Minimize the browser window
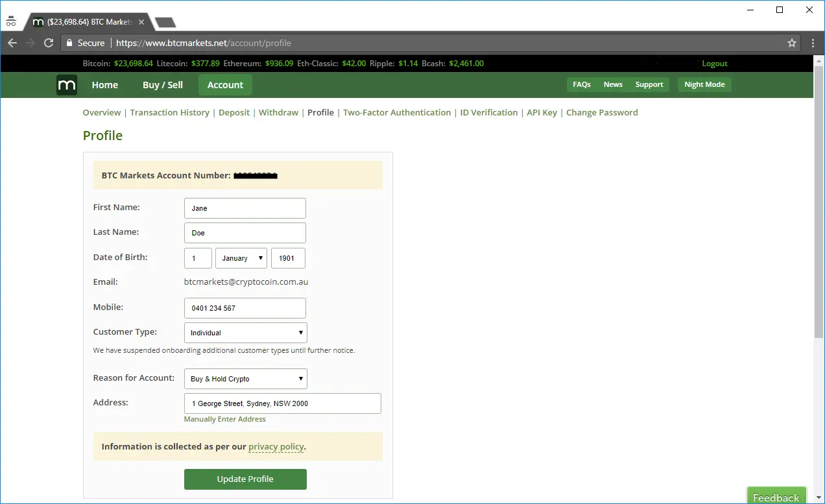Viewport: 825px width, 504px height. tap(750, 10)
